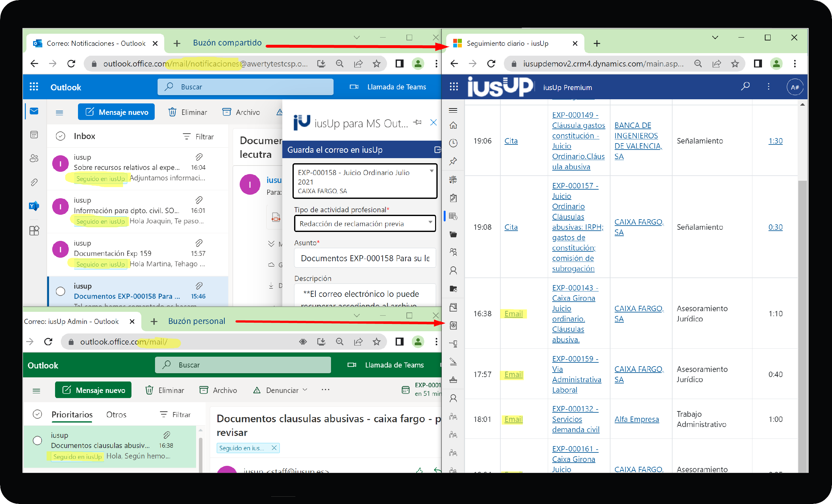This screenshot has height=504, width=832.
Task: Click zoom icon in shared Outlook address bar
Action: (x=339, y=63)
